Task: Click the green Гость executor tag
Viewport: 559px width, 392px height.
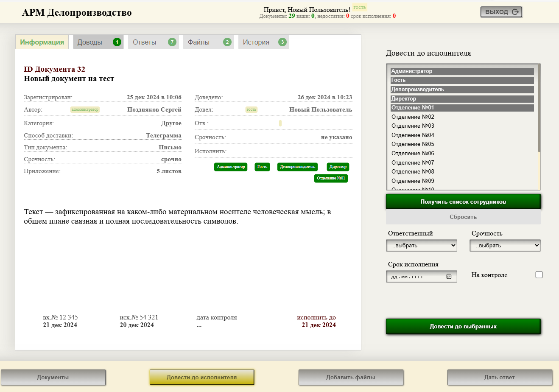Action: point(262,167)
